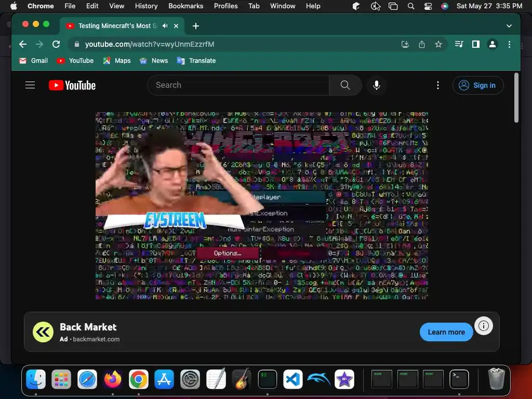The image size is (532, 399).
Task: Open Control Center in menu bar
Action: [x=428, y=6]
